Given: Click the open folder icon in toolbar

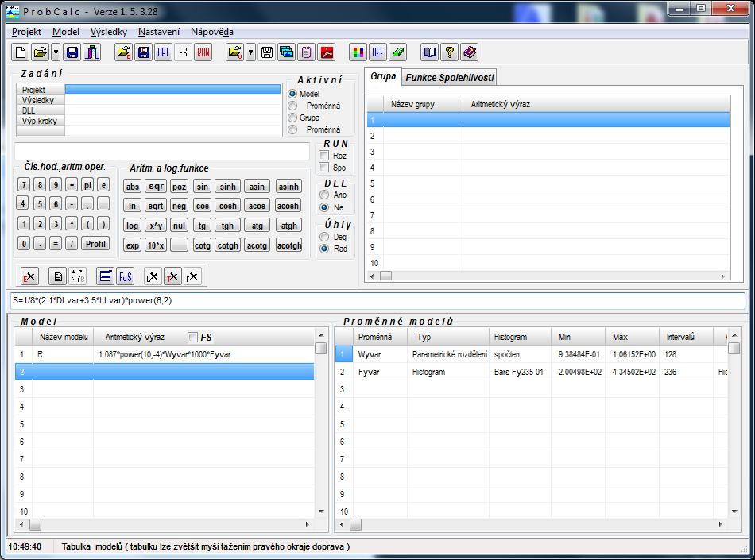Looking at the screenshot, I should tap(40, 52).
